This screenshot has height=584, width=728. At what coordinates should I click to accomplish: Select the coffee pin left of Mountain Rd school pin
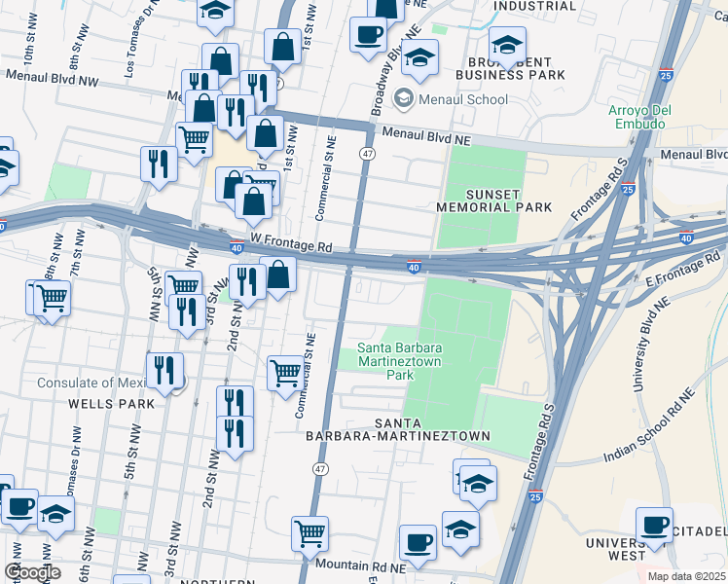click(418, 545)
